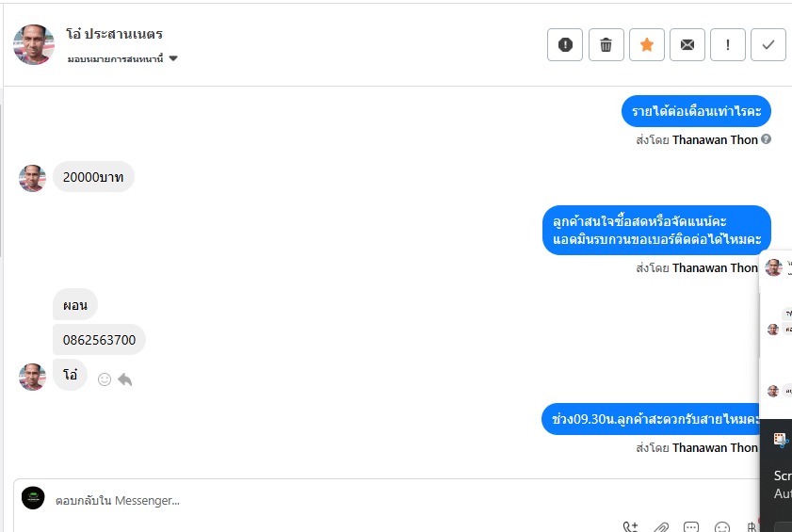This screenshot has width=792, height=532.
Task: React with the smiley icon beside last reply
Action: pos(104,379)
